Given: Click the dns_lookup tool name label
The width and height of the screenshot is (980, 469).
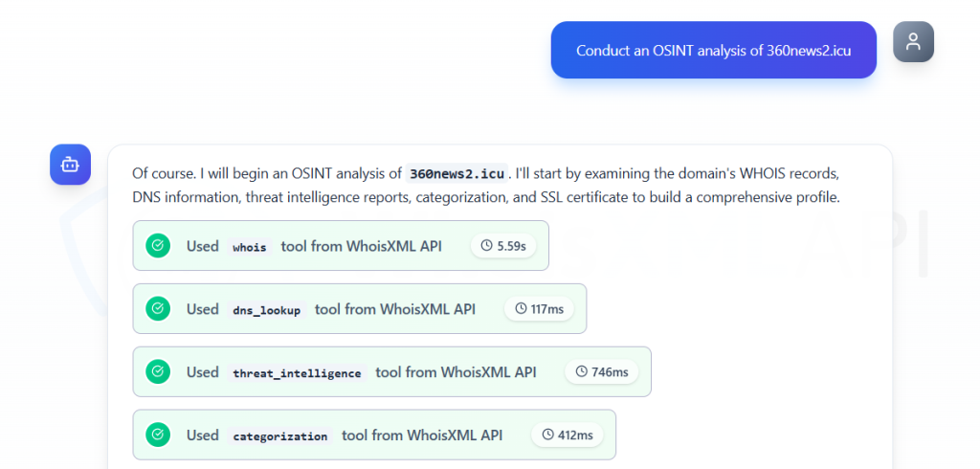Looking at the screenshot, I should click(x=267, y=310).
